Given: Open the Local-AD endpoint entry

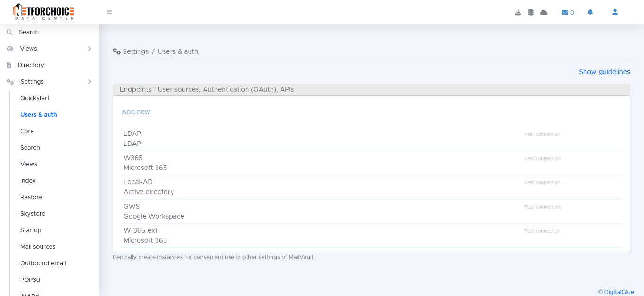Looking at the screenshot, I should coord(138,182).
